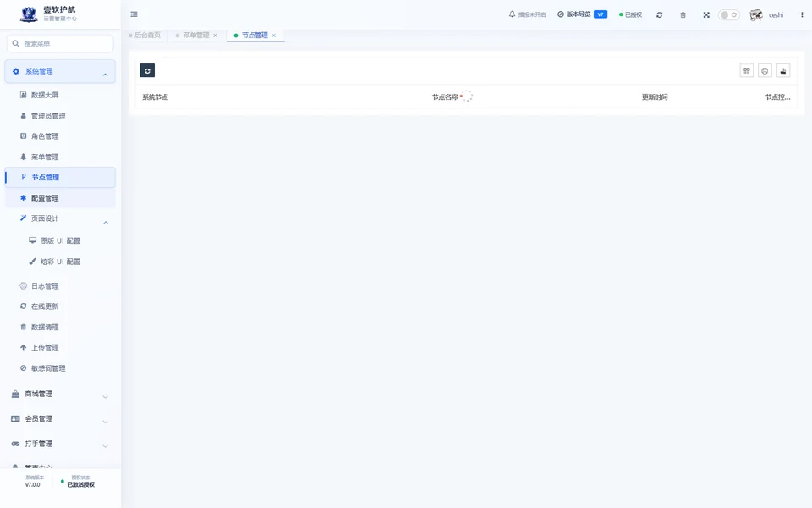The height and width of the screenshot is (508, 812).
Task: Open 管理员管理 in the sidebar
Action: tap(48, 116)
